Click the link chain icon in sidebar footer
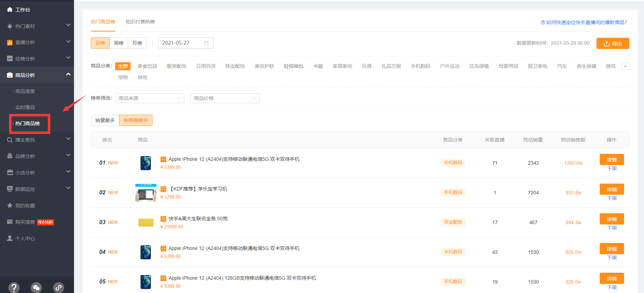This screenshot has height=293, width=644. [x=59, y=287]
